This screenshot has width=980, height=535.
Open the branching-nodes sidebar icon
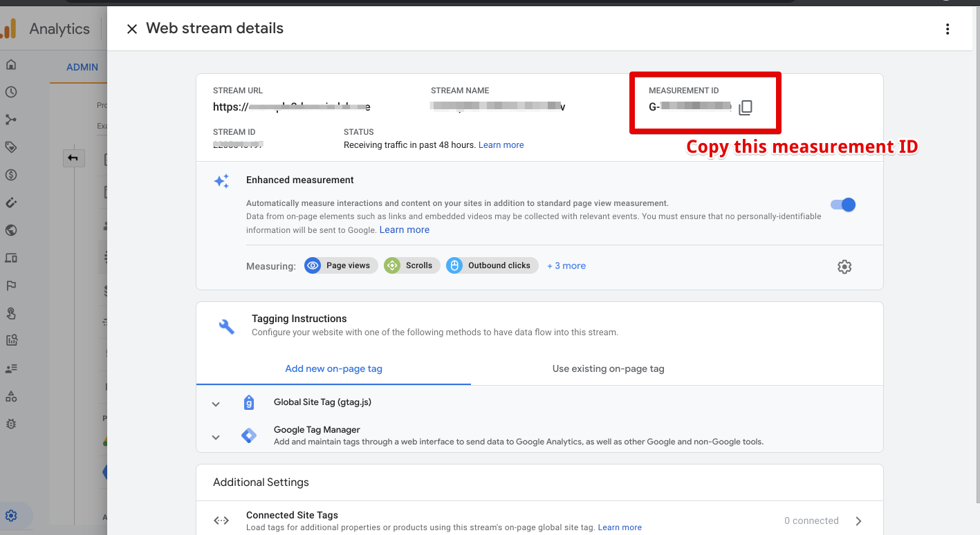(11, 120)
